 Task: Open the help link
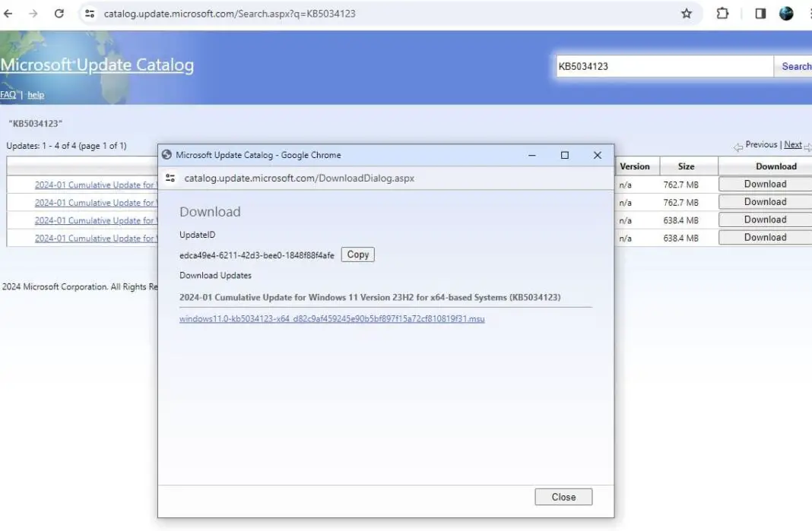[x=36, y=94]
